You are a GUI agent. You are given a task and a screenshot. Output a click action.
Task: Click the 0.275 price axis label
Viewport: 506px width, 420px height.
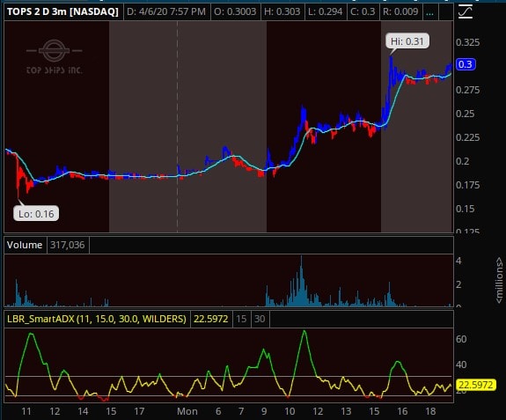click(x=467, y=90)
